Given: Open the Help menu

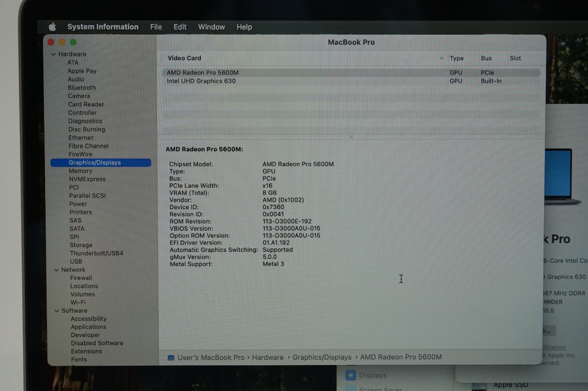Looking at the screenshot, I should 244,27.
